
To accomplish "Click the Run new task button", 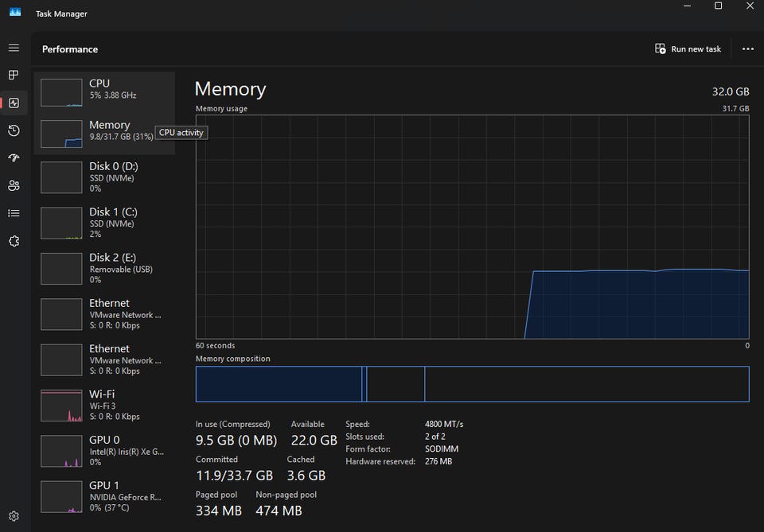I will coord(688,49).
